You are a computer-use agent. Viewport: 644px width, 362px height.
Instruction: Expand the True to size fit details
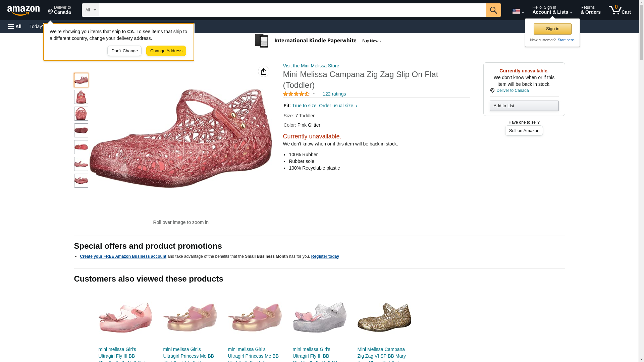tap(324, 106)
